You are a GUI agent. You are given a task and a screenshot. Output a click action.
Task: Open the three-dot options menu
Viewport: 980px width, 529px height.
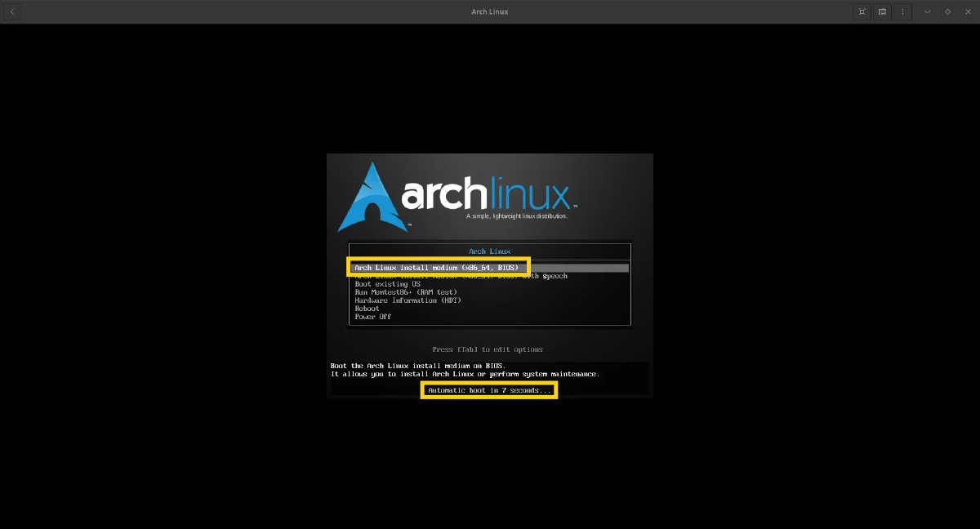coord(902,11)
